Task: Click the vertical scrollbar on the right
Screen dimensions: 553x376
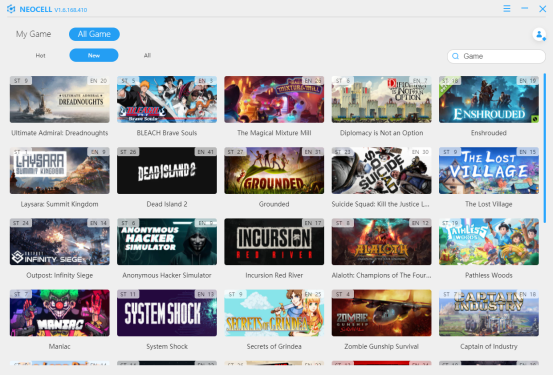Action: [x=545, y=148]
